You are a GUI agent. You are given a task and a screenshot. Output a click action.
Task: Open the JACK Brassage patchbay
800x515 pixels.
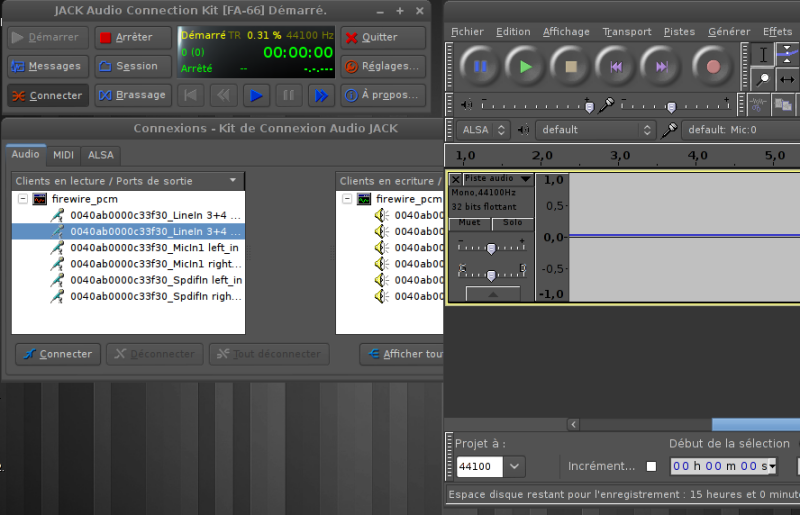click(133, 95)
